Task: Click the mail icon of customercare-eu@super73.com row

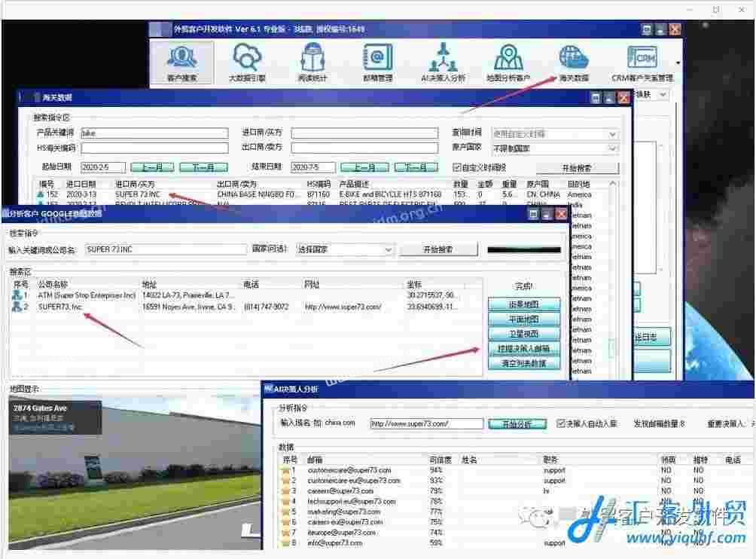Action: pyautogui.click(x=285, y=481)
